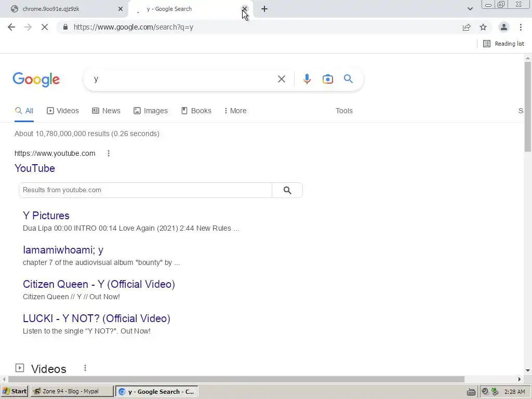532x399 pixels.
Task: Click the forward navigation arrow
Action: point(28,27)
